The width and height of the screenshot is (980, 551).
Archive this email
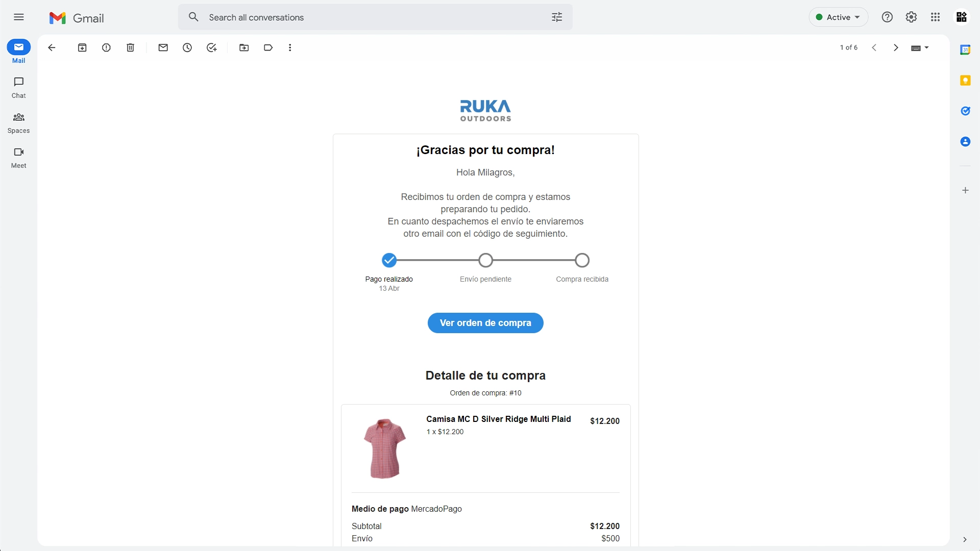click(82, 47)
